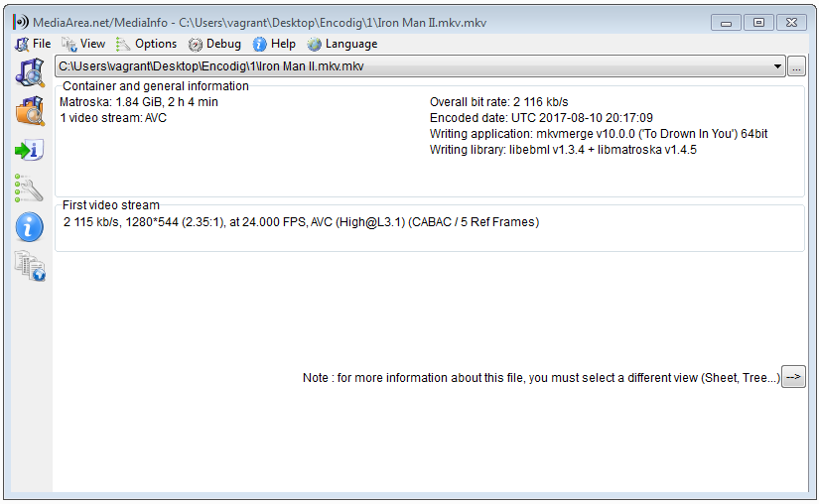Viewport: 819px width, 504px height.
Task: Maximize the MediaInfo window
Action: coord(758,23)
